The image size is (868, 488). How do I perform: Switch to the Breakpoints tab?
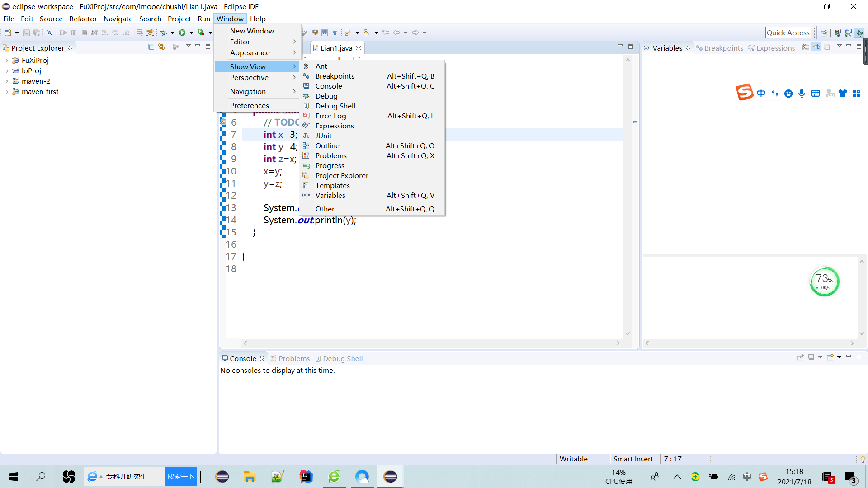723,48
